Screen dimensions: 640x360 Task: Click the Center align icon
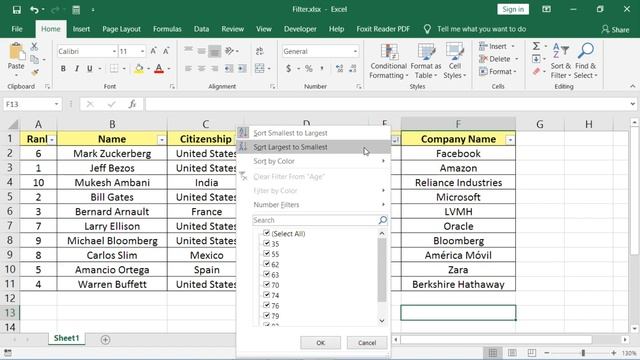[201, 69]
